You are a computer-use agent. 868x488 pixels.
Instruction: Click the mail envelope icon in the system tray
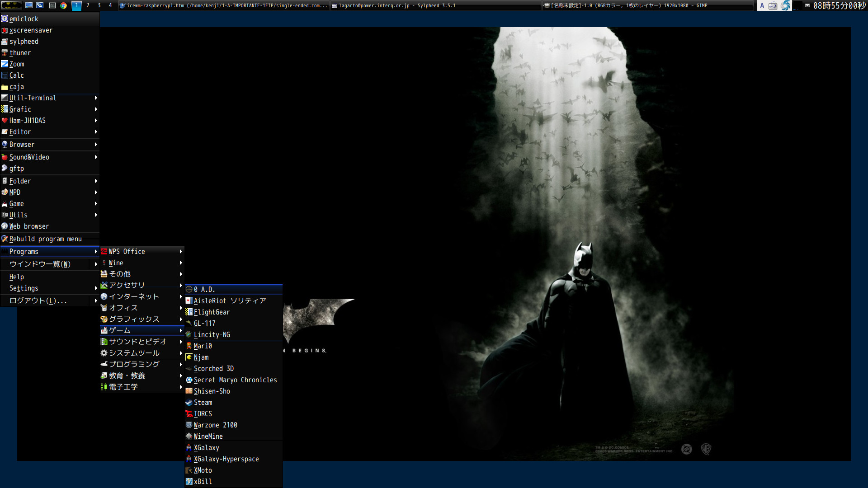tap(807, 5)
